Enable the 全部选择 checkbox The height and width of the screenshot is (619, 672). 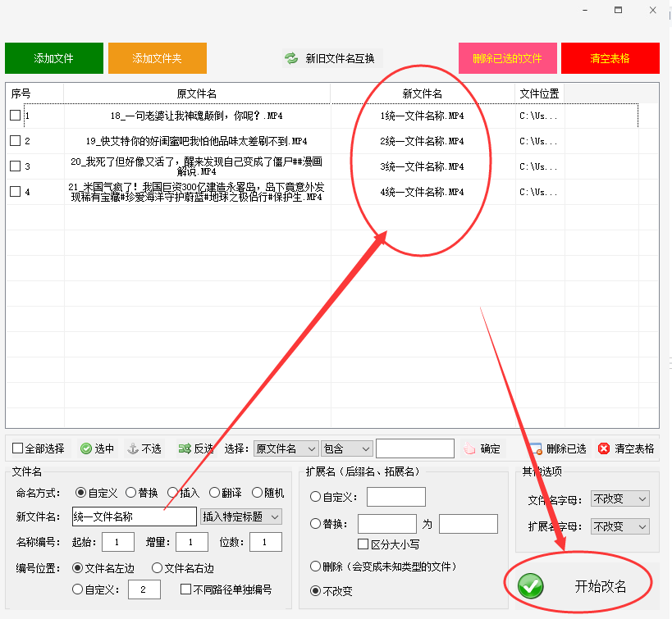pos(17,448)
